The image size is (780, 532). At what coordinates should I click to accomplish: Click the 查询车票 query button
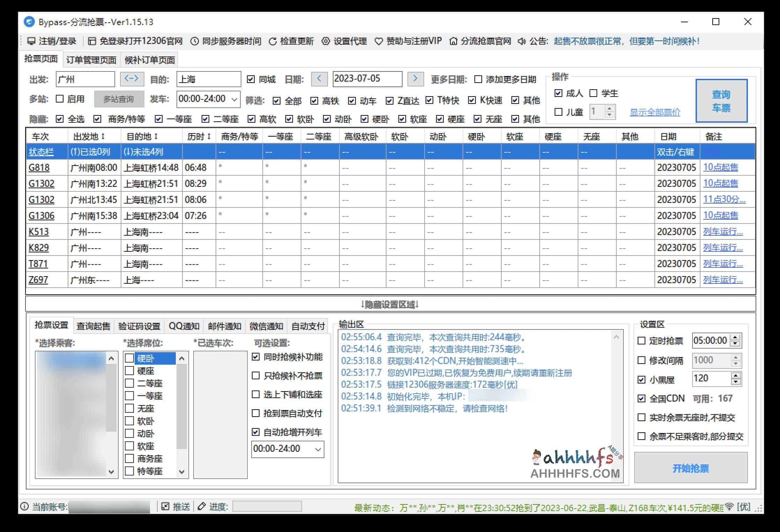(721, 101)
